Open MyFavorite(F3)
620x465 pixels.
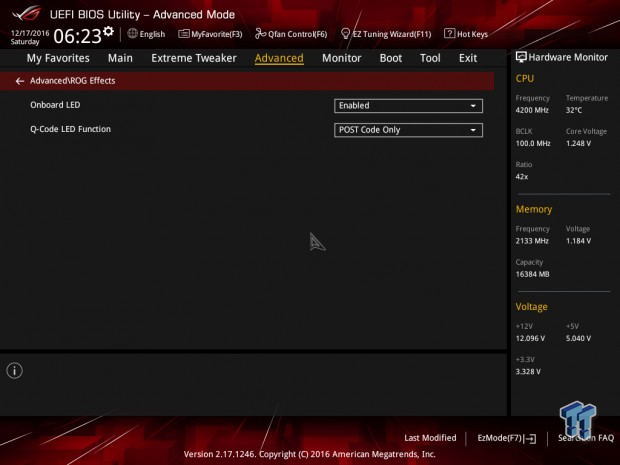point(210,34)
